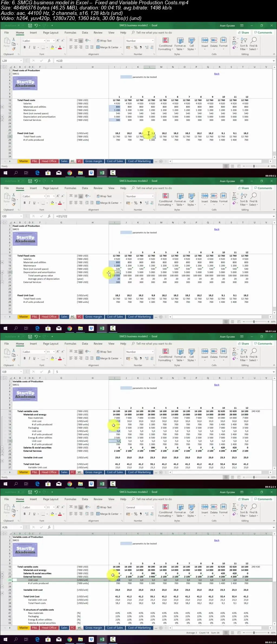Toggle Bold in the A26 frame ribbon
This screenshot has height=644, width=277.
coord(25,514)
